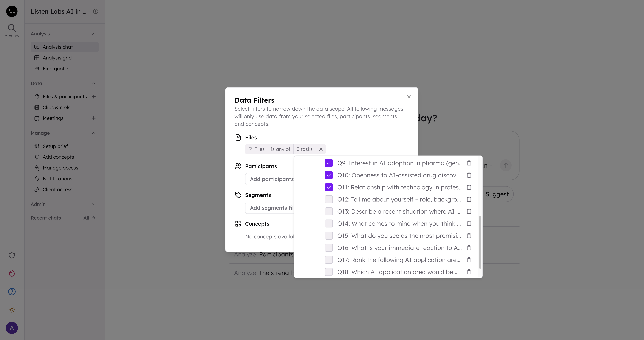The height and width of the screenshot is (340, 644).
Task: Open Notifications settings
Action: click(x=65, y=179)
